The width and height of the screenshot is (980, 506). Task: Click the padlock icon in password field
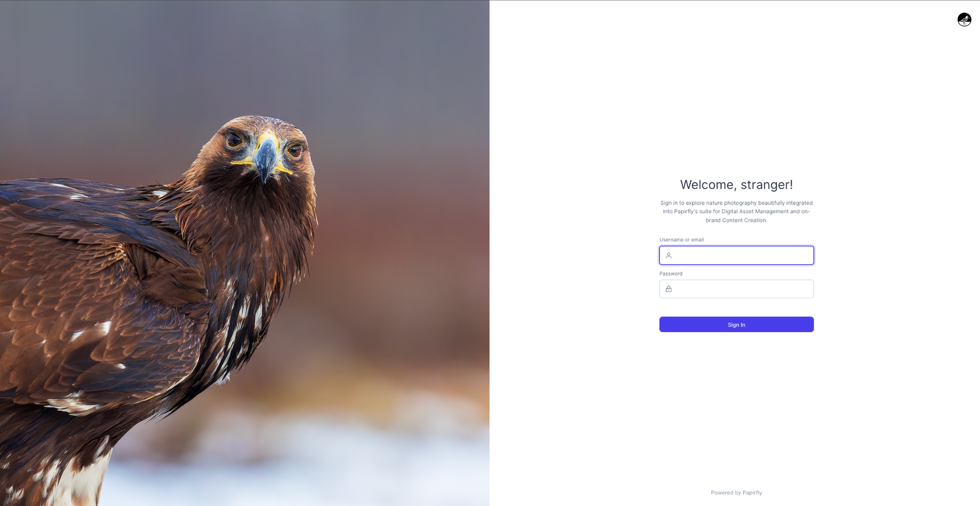(x=669, y=289)
